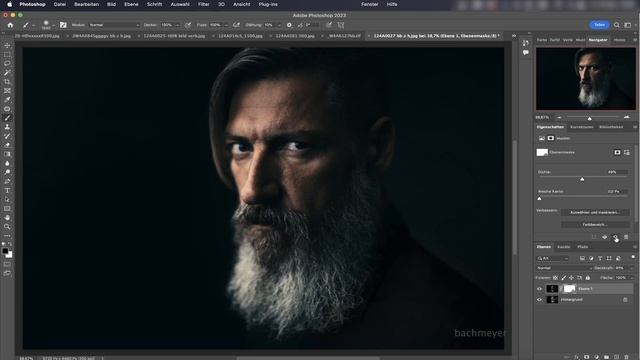Viewport: 640px width, 360px height.
Task: Select the Eraser tool
Action: 7,145
